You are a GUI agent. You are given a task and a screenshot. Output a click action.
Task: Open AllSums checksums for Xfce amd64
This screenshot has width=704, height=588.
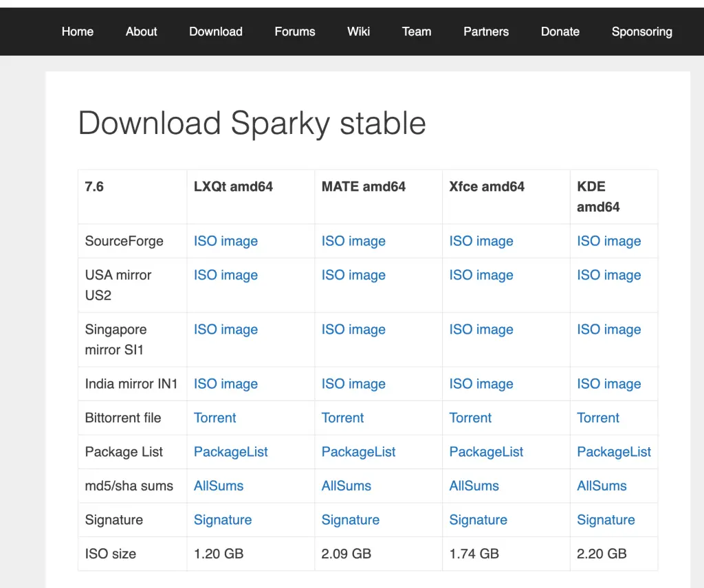point(474,486)
